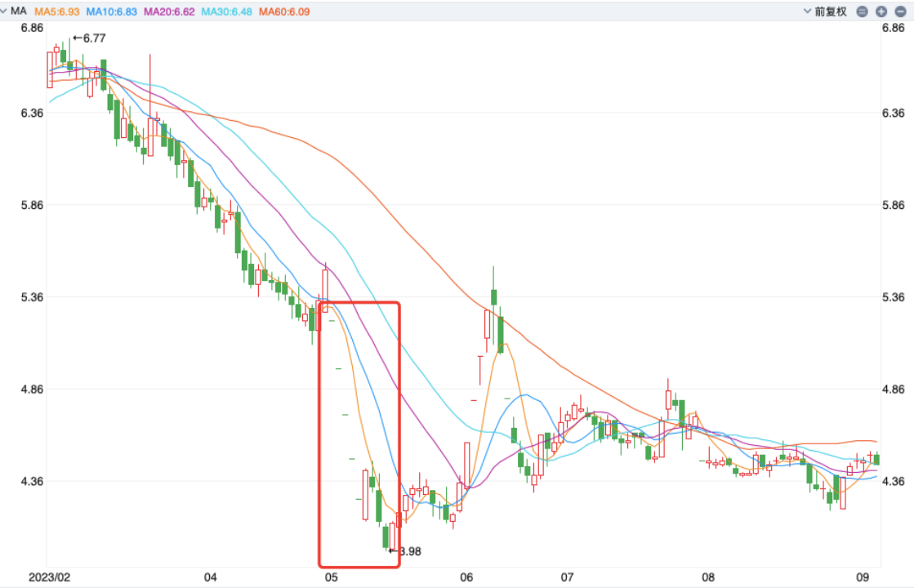Click the equals-sign reset zoom icon

click(863, 11)
